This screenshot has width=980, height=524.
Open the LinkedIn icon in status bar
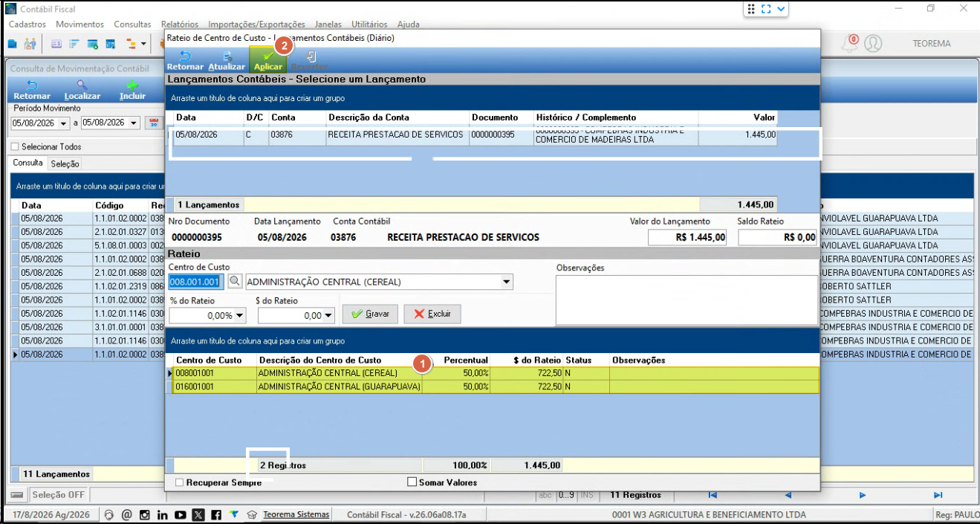click(162, 515)
